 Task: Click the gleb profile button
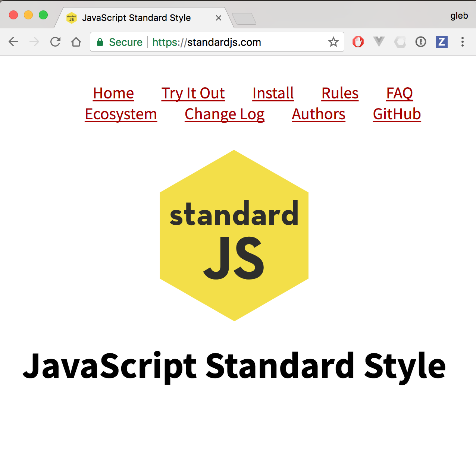tap(459, 16)
